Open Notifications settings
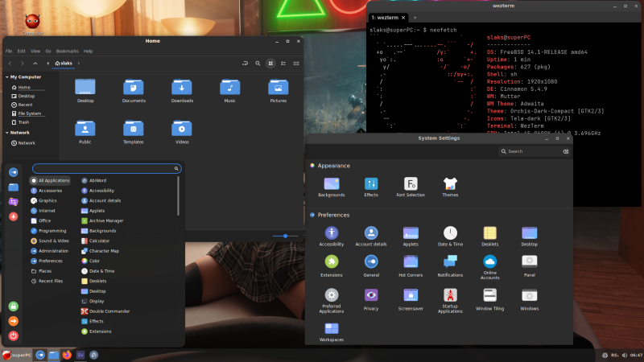The width and height of the screenshot is (644, 362). tap(450, 266)
